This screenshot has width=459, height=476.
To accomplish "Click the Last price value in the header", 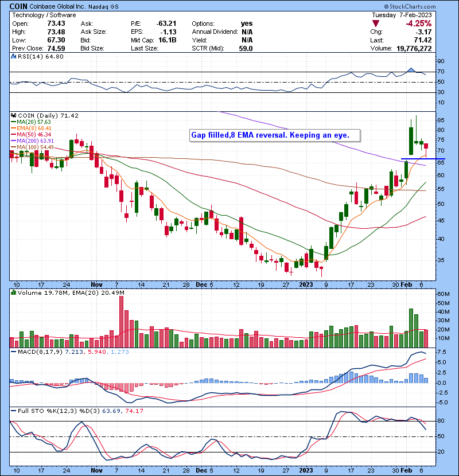I will click(423, 40).
